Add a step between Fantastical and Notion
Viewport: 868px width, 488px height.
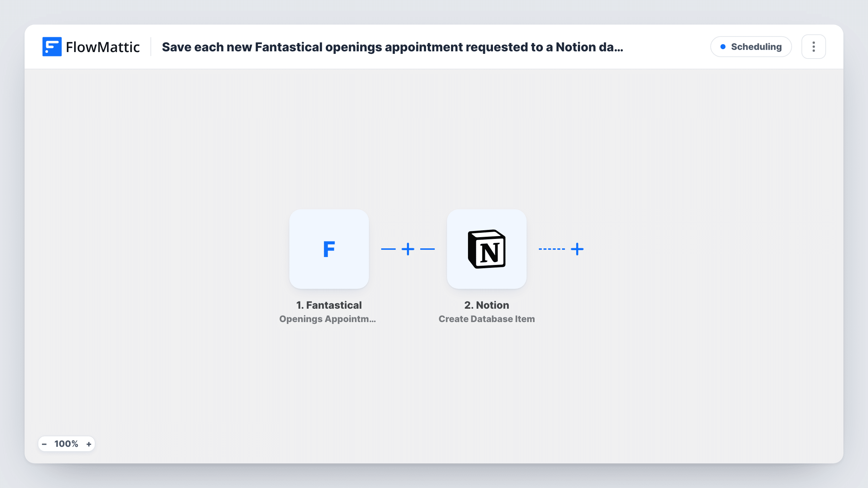click(x=408, y=249)
